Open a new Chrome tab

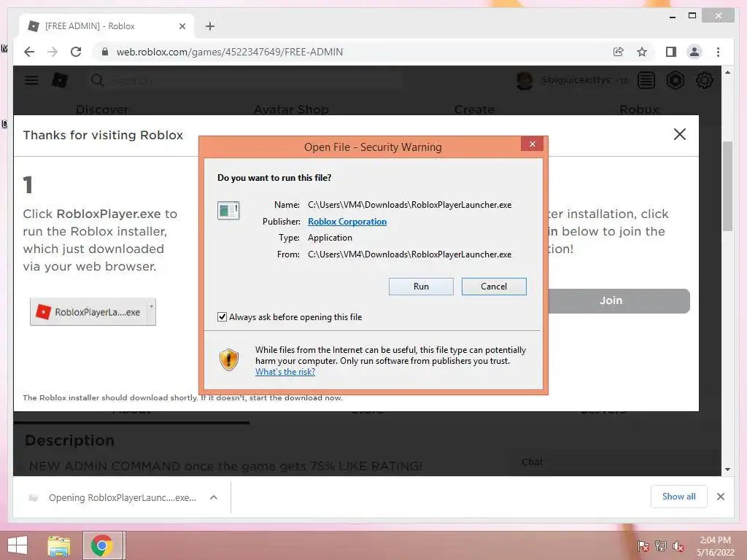(210, 26)
